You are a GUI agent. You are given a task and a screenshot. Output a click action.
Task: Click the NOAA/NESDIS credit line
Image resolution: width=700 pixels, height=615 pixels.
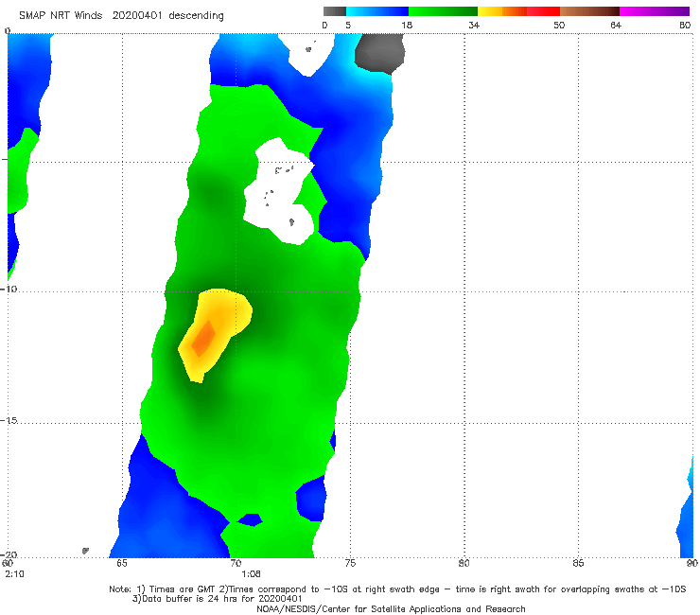(391, 609)
